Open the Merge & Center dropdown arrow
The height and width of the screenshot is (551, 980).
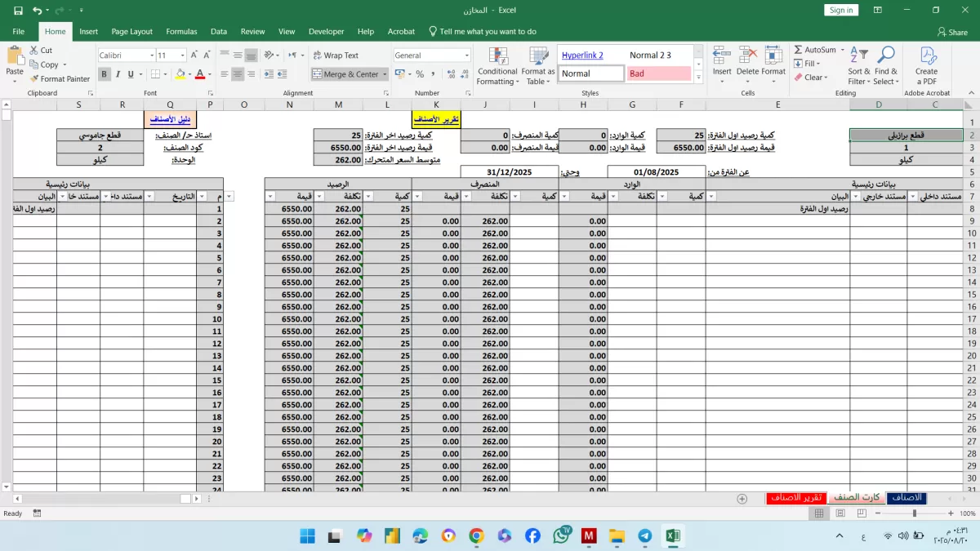tap(384, 74)
